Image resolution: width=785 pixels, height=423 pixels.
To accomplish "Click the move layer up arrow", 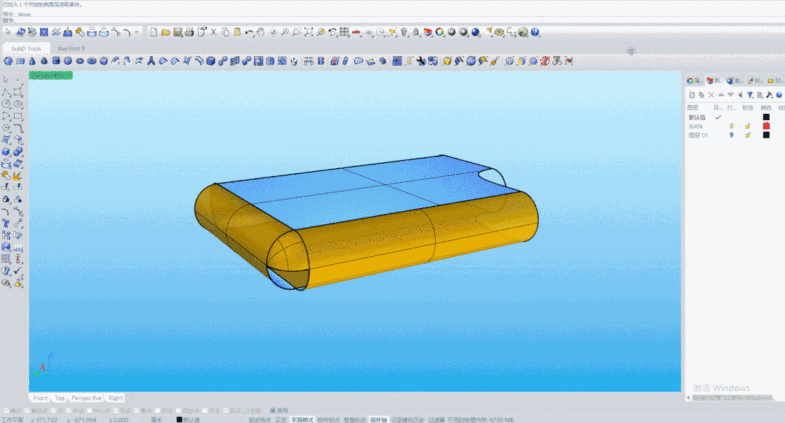I will (x=722, y=94).
